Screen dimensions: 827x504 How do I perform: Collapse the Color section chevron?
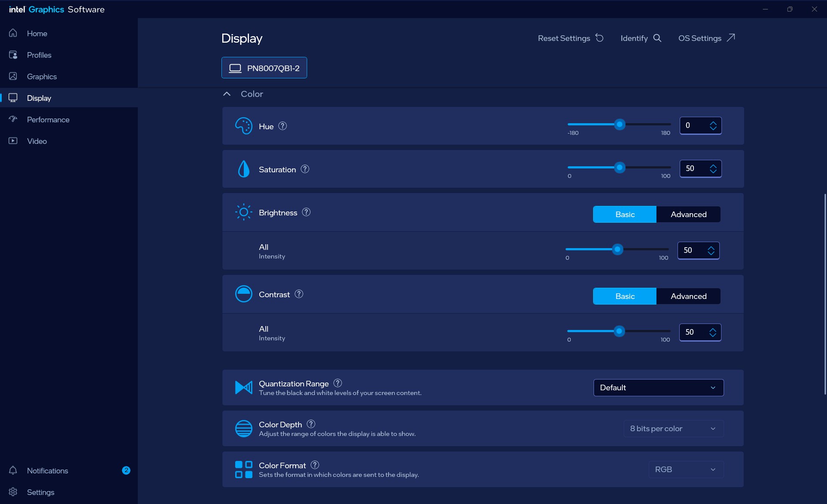click(227, 94)
